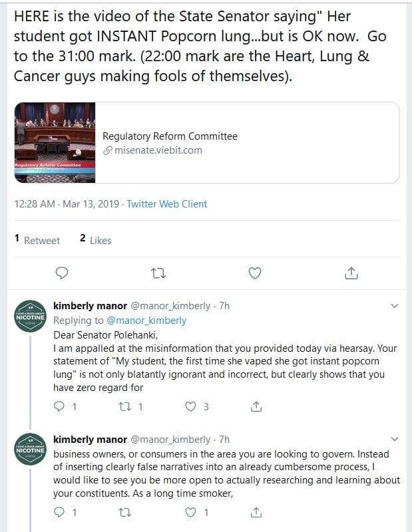Share the main tweet via upload icon
Screen dimensions: 412x532
click(351, 273)
